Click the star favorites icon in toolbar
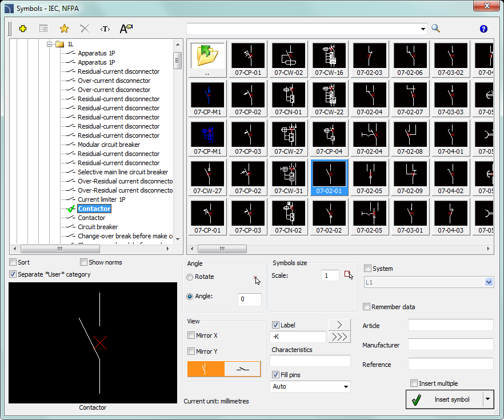 64,29
